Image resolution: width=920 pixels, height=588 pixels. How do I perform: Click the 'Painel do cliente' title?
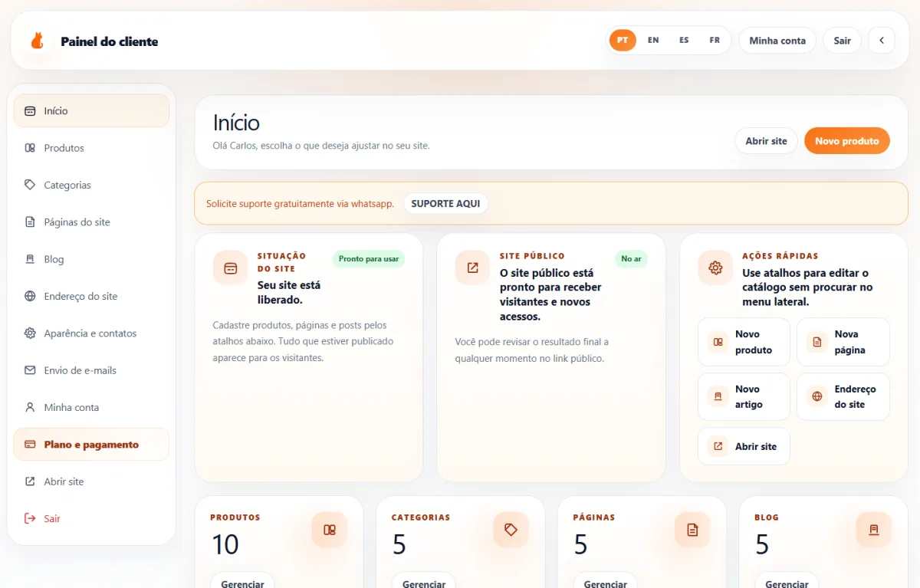pos(110,41)
